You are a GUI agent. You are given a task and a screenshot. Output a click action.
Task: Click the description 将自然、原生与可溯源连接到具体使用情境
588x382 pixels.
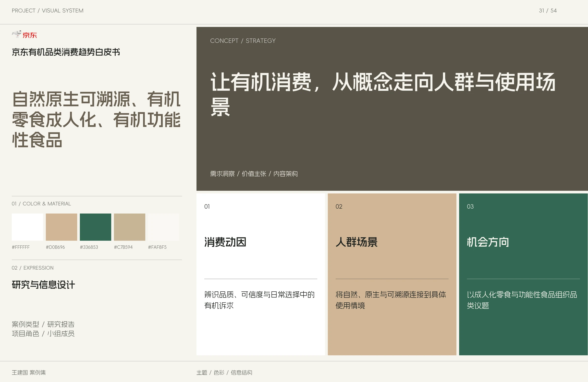(x=391, y=300)
